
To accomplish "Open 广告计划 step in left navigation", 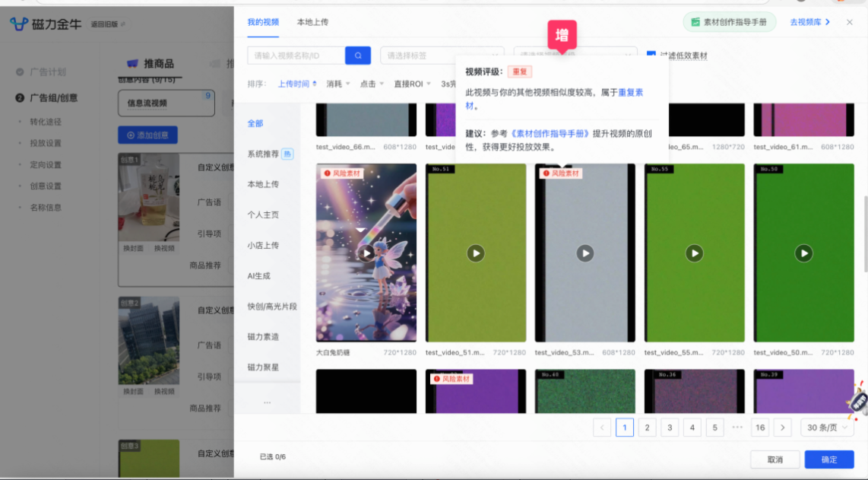I will (48, 72).
